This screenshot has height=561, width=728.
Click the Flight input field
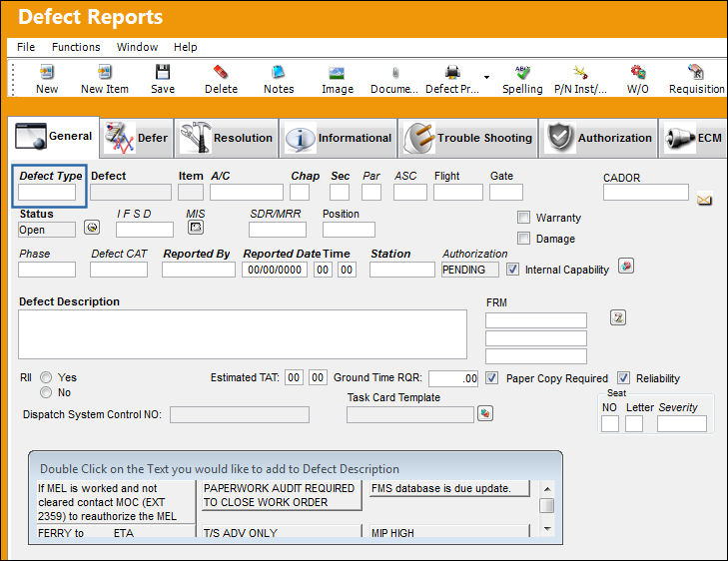[x=458, y=192]
